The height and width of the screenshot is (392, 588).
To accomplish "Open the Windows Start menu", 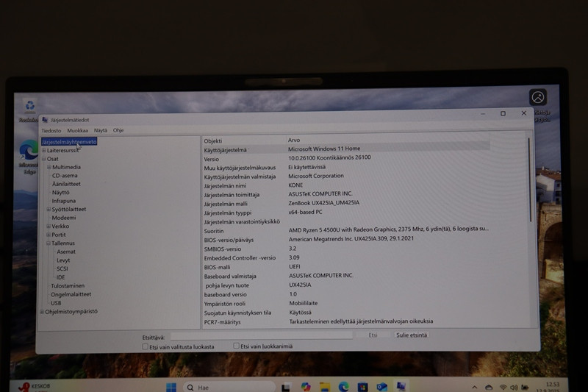I will click(171, 387).
